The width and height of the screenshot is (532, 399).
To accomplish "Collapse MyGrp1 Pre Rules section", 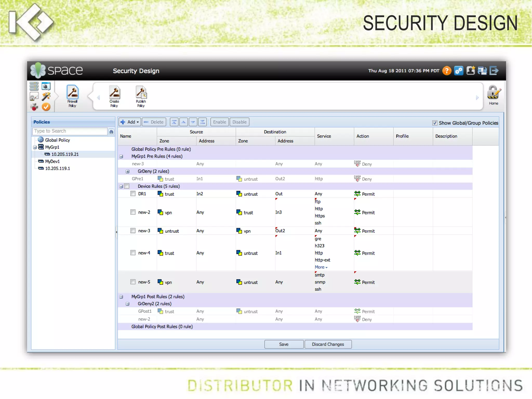I will (x=121, y=156).
